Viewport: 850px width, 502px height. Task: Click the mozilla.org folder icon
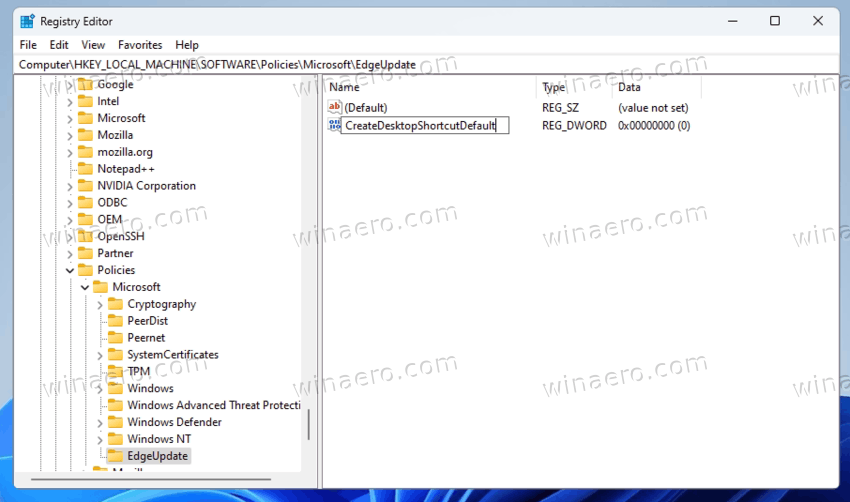click(86, 152)
